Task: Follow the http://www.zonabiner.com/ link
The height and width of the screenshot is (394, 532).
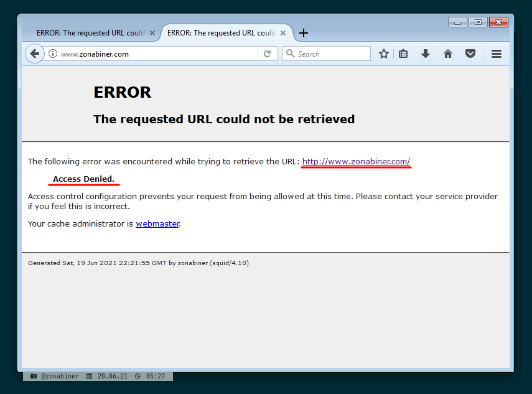Action: pos(355,161)
